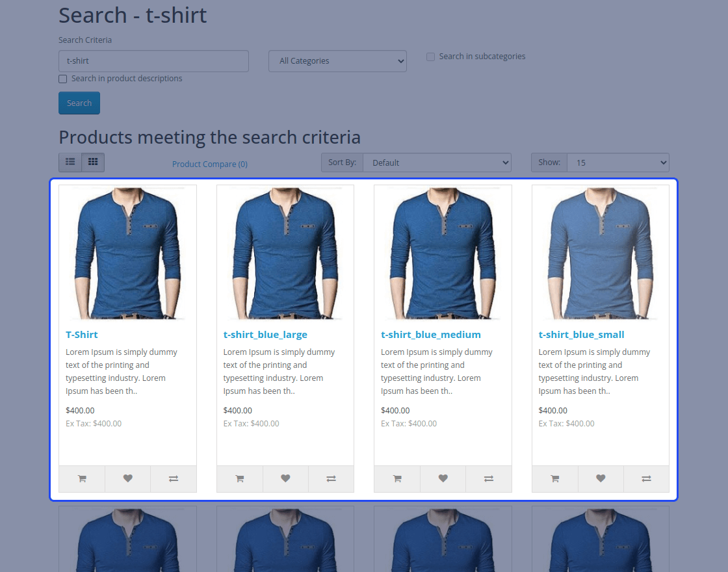Image resolution: width=728 pixels, height=572 pixels.
Task: Click the search keyword field containing t-shirt
Action: [153, 61]
